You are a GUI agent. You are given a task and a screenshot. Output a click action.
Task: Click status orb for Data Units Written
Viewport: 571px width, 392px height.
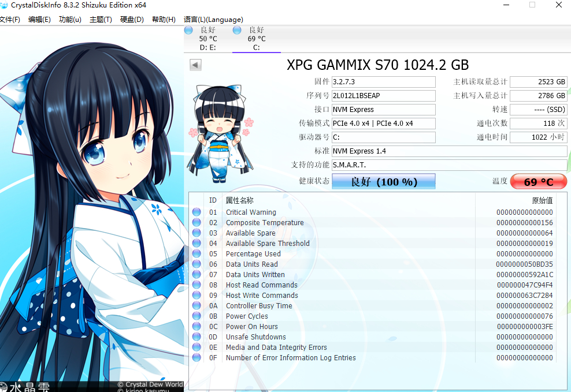tap(196, 274)
